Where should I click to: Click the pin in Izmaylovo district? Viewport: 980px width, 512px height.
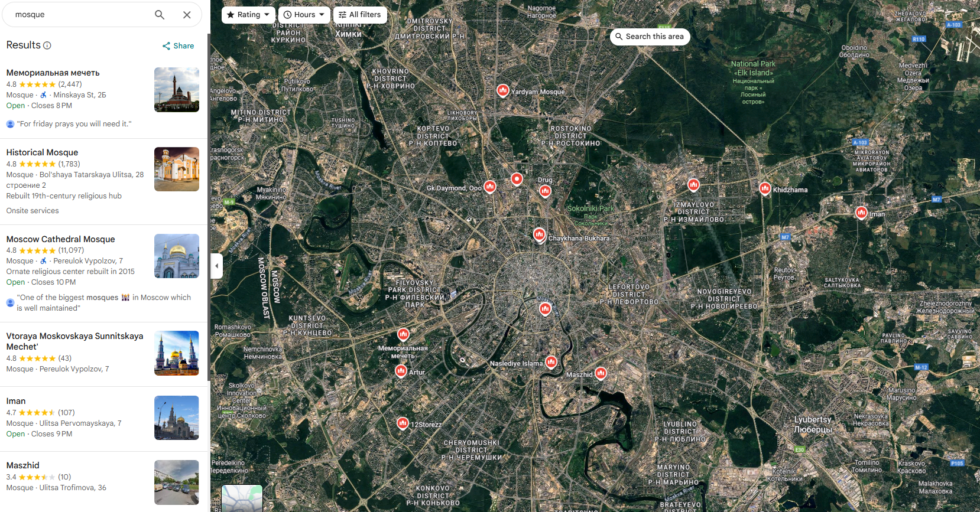click(693, 185)
